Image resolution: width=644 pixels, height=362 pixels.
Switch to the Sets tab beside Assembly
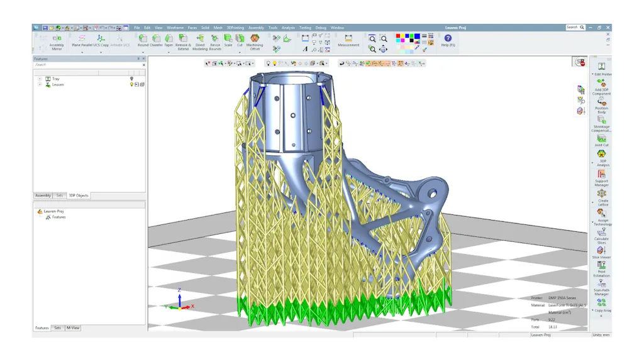[x=60, y=195]
